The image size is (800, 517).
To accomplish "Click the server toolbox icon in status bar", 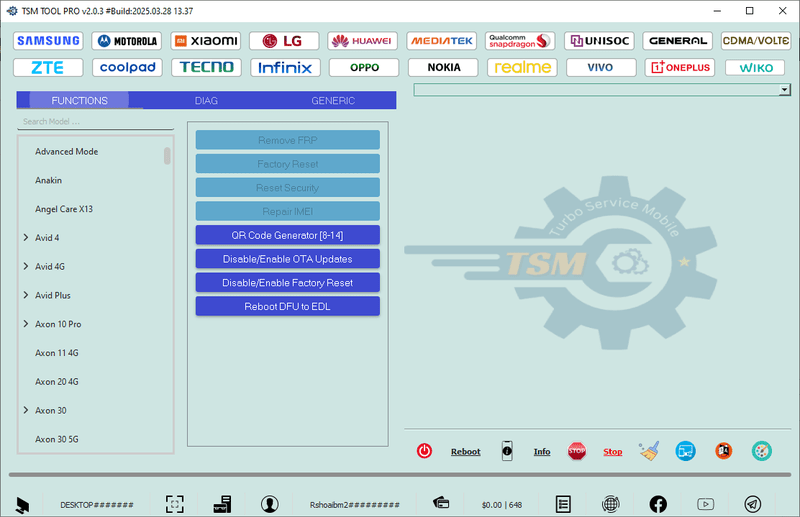I will pos(222,504).
